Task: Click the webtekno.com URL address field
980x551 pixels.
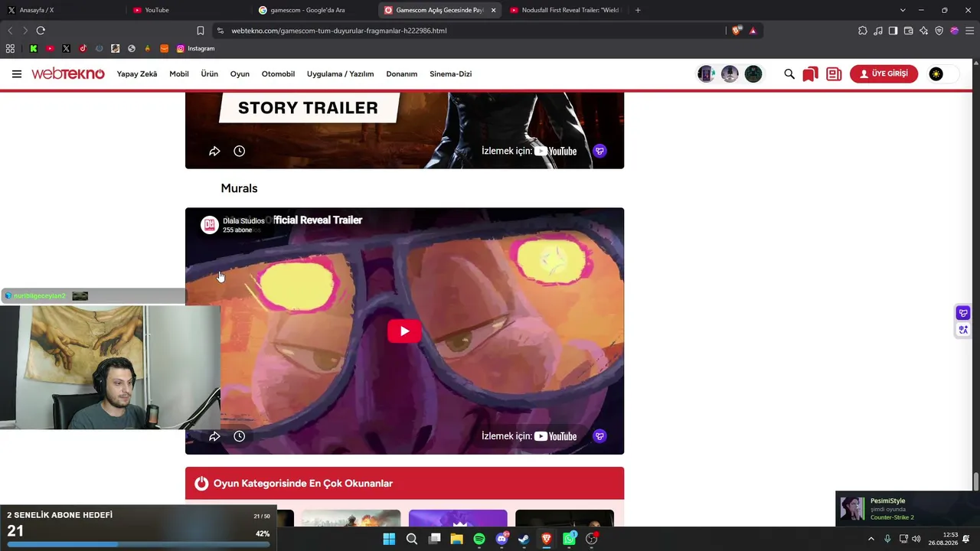Action: pos(467,31)
